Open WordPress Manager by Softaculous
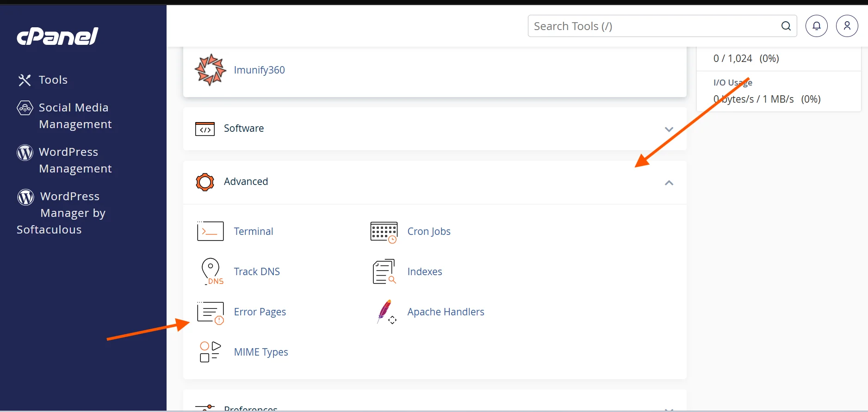Screen dimensions: 868x412 point(61,213)
